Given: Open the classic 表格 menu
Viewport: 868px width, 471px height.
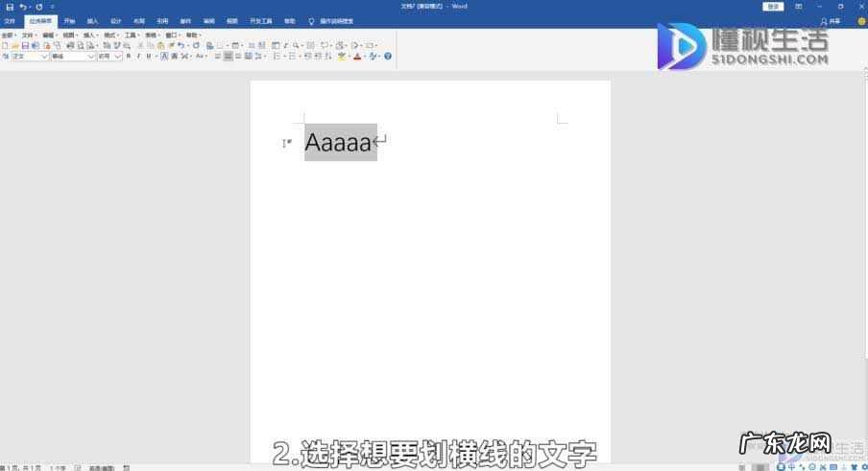Looking at the screenshot, I should click(153, 35).
